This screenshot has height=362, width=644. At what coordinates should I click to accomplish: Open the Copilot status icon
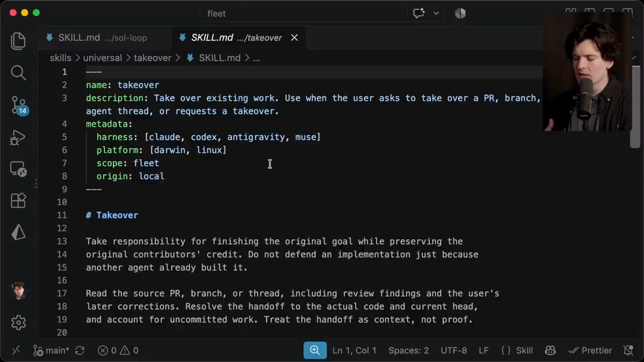click(x=550, y=350)
